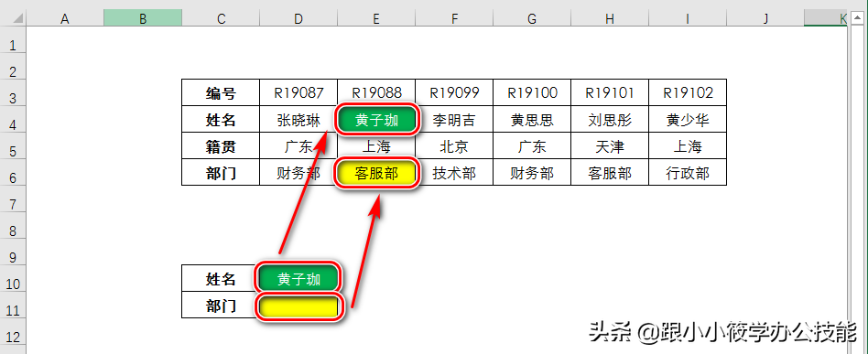Select column J header

tap(765, 18)
